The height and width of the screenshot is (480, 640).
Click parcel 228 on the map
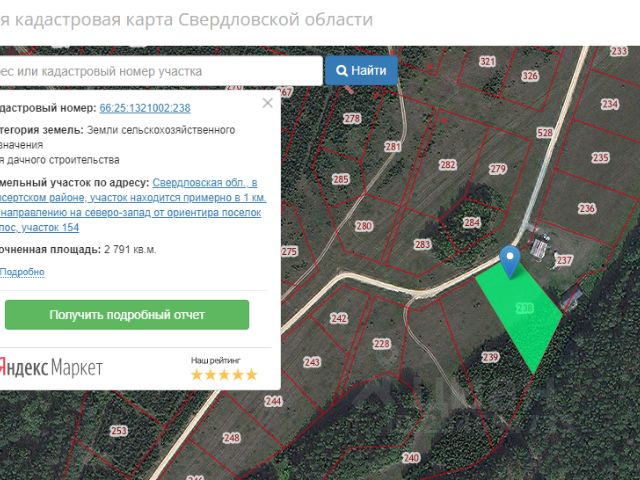(x=382, y=343)
